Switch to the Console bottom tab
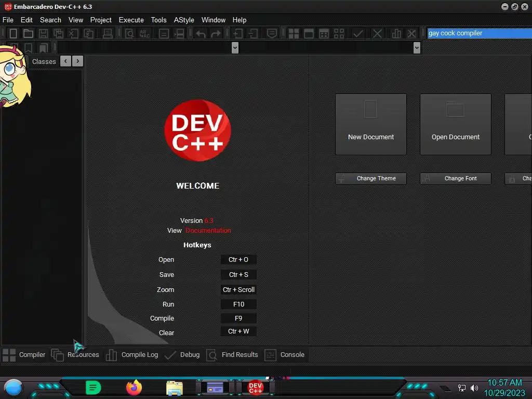The width and height of the screenshot is (532, 399). (x=285, y=355)
